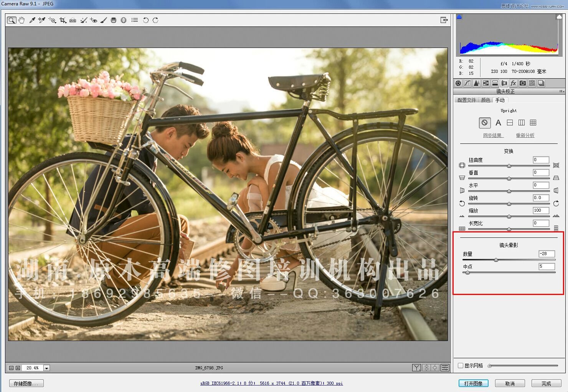The width and height of the screenshot is (568, 392).
Task: Click the 取消 button
Action: 510,383
